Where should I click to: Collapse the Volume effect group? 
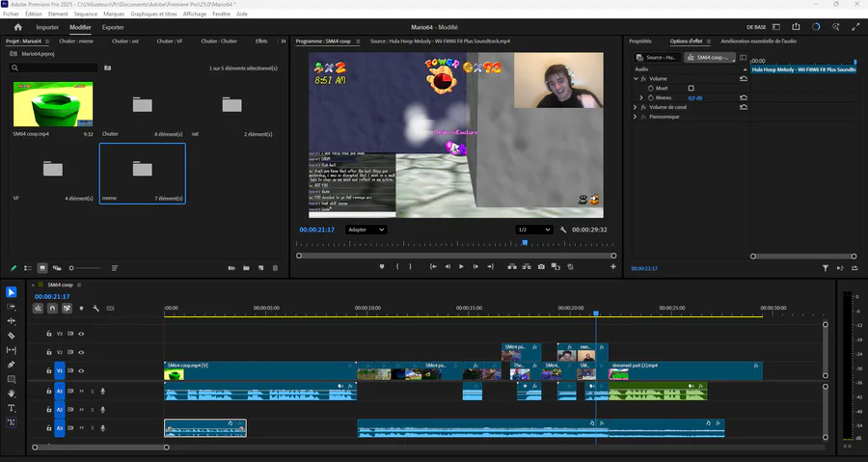(x=636, y=78)
